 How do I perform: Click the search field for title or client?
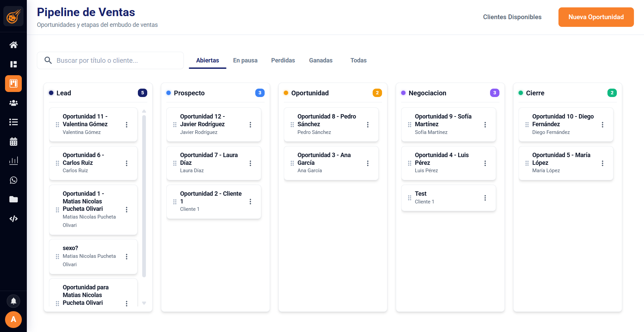tap(110, 60)
